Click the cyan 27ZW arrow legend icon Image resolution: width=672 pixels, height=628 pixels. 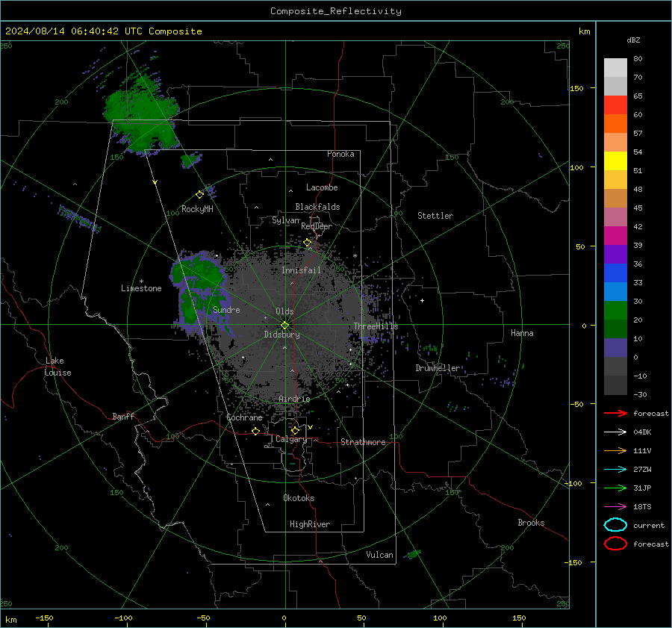[615, 470]
